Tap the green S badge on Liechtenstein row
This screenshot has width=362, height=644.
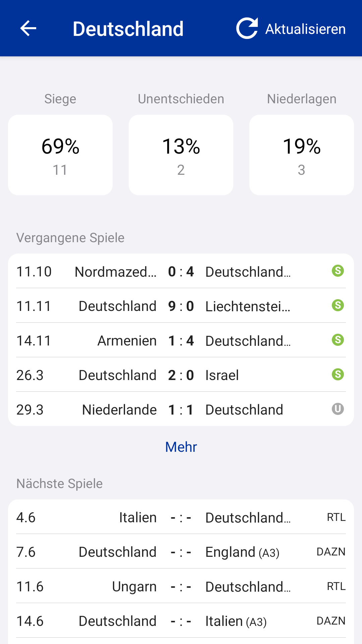click(338, 305)
